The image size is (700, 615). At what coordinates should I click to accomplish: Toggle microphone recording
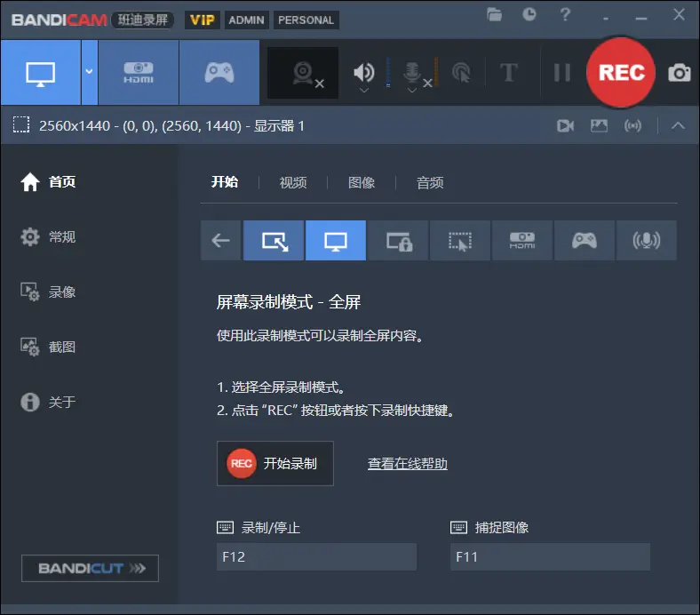click(412, 71)
